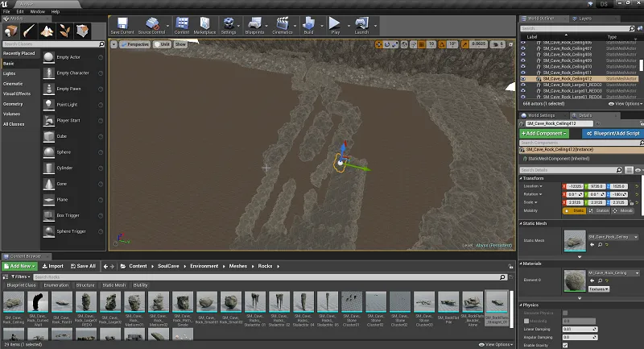The width and height of the screenshot is (644, 349).
Task: Open the Window menu
Action: coord(37,11)
